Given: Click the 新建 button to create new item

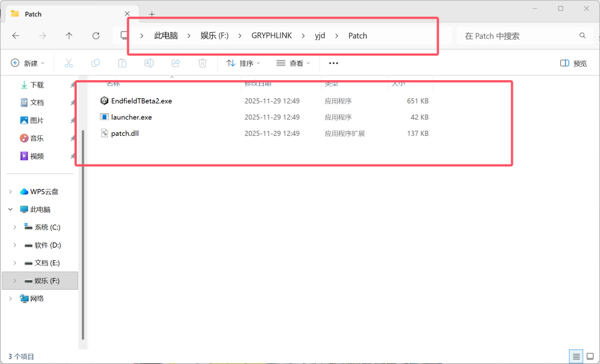Looking at the screenshot, I should tap(28, 63).
